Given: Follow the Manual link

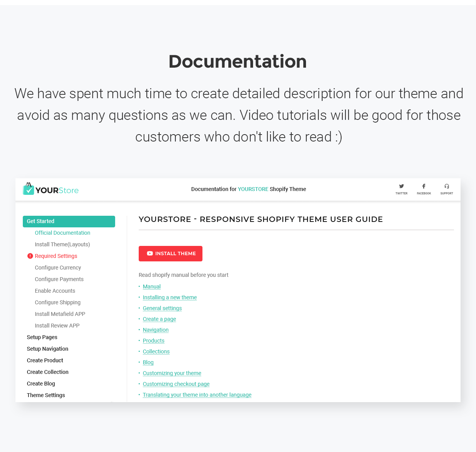Looking at the screenshot, I should pos(152,287).
